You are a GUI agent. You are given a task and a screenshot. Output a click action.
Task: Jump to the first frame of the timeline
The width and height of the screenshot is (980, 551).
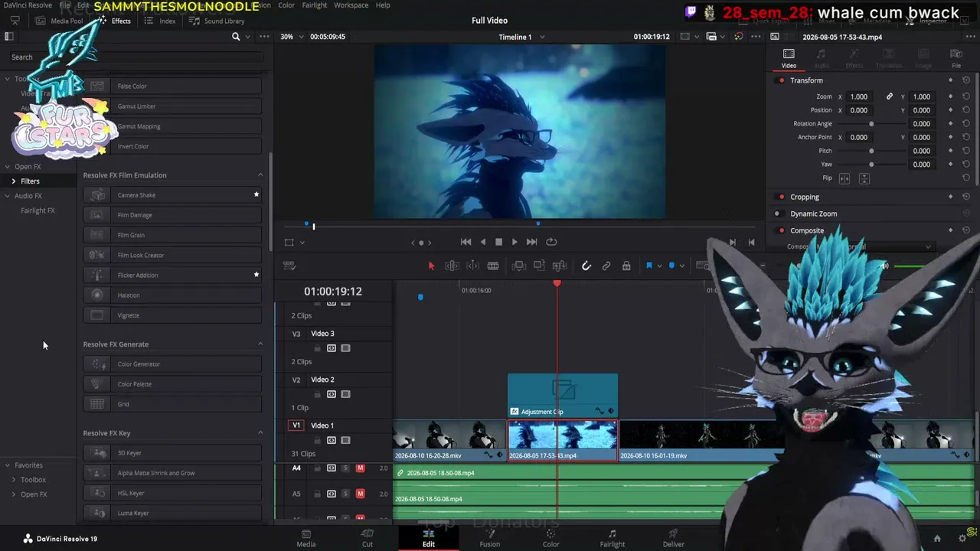(465, 242)
